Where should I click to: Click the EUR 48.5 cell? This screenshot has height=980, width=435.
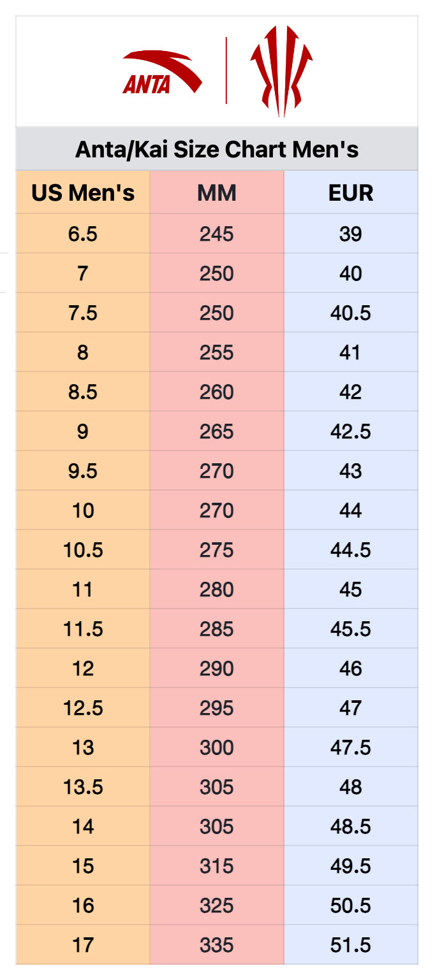351,826
